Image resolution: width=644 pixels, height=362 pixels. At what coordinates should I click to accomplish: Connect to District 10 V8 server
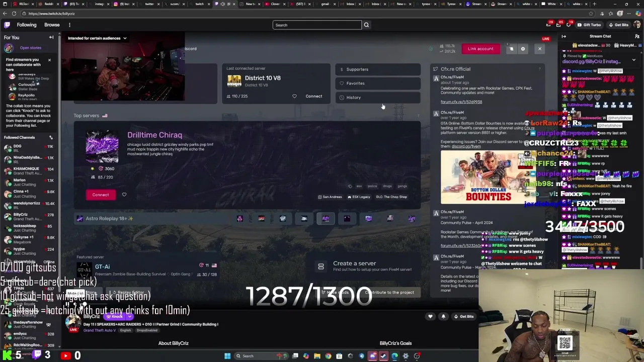click(313, 96)
